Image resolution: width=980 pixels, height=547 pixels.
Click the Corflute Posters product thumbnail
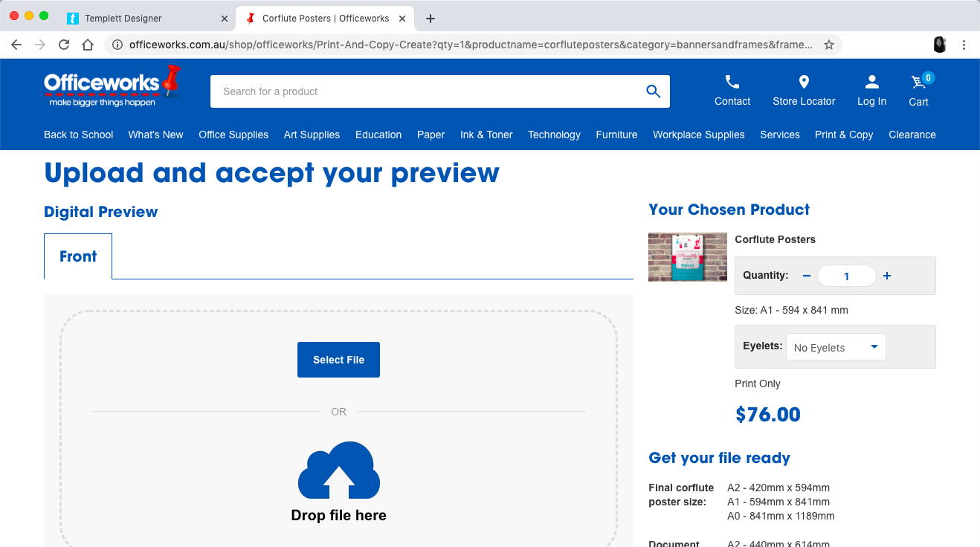click(688, 257)
